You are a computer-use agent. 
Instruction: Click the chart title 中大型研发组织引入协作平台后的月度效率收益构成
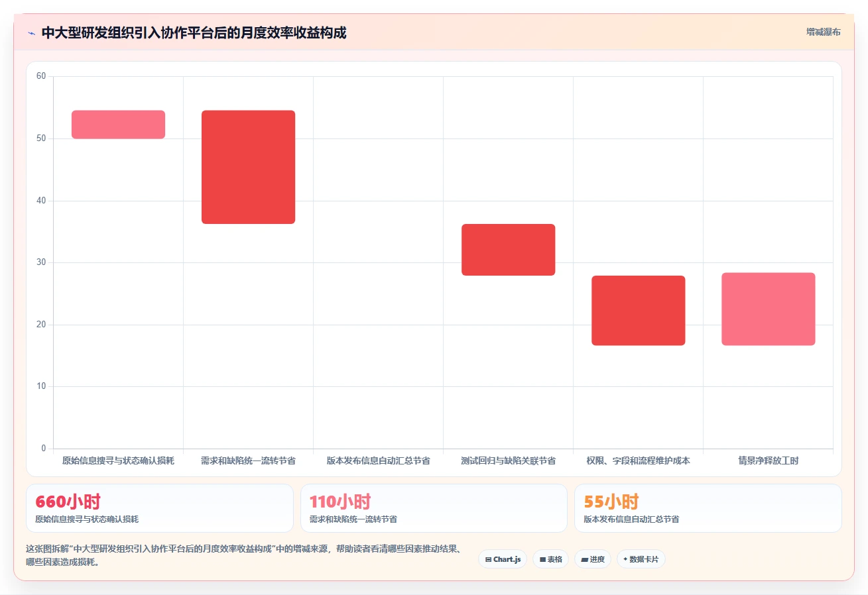point(194,32)
